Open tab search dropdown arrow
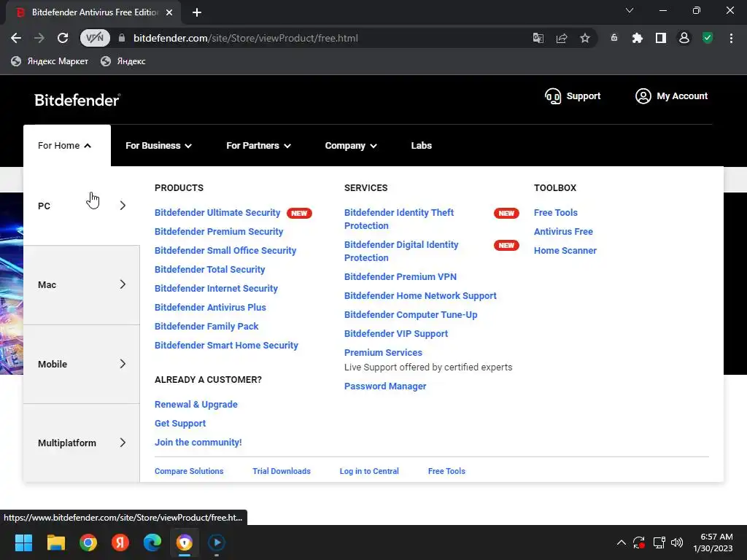 point(630,10)
